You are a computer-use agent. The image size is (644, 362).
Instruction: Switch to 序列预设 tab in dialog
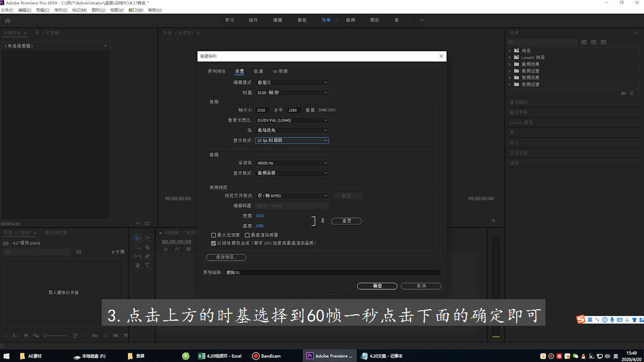[x=217, y=71]
